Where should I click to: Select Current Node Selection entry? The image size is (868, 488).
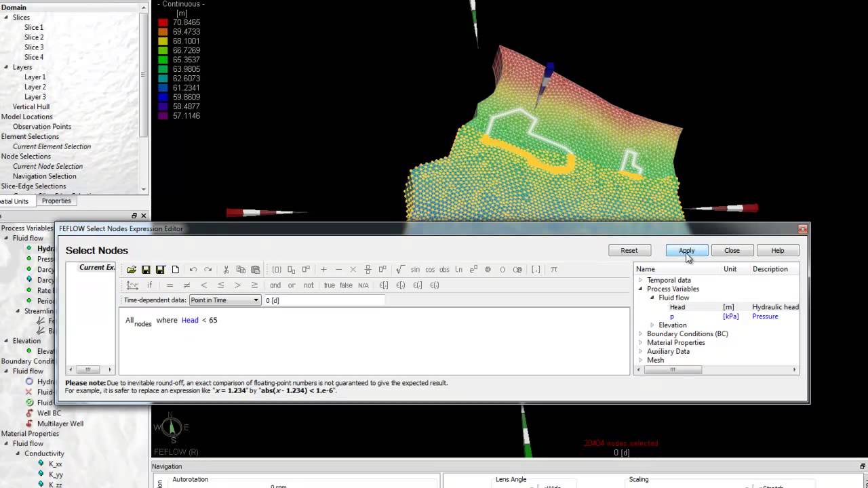[47, 166]
